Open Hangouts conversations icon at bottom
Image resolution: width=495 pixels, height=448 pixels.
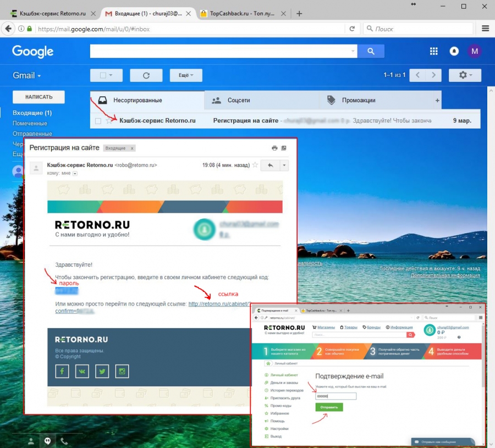coord(48,441)
